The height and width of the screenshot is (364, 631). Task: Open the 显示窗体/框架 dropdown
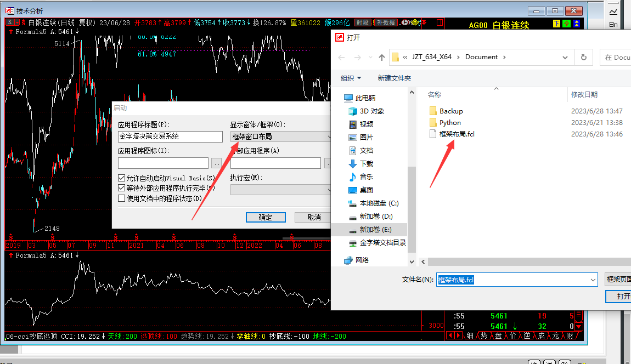point(280,136)
